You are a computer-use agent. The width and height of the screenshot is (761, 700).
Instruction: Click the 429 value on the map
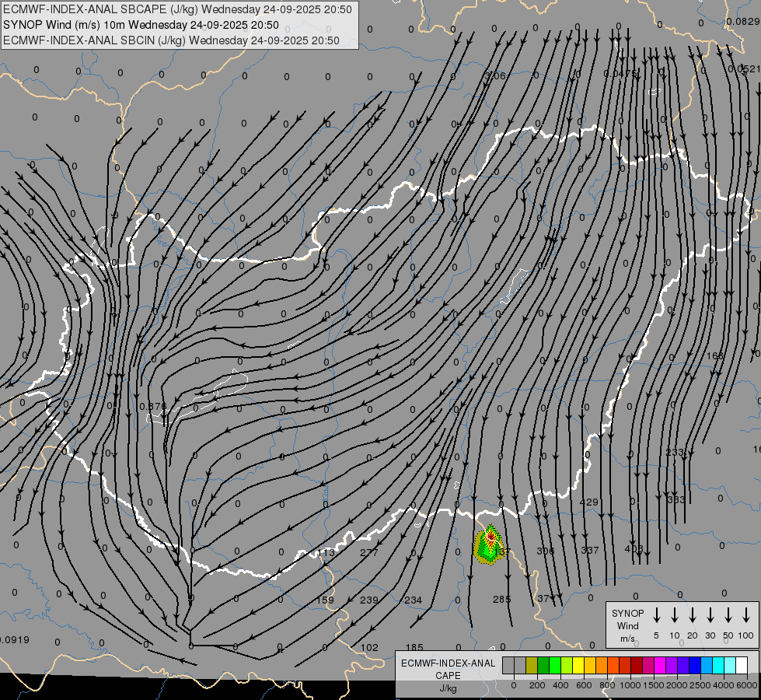tap(588, 502)
